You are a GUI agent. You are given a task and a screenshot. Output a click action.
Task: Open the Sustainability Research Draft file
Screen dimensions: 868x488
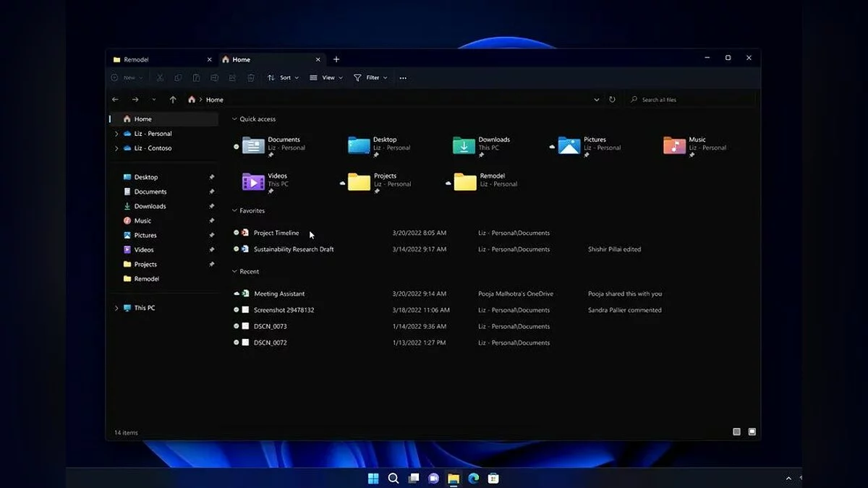(293, 249)
